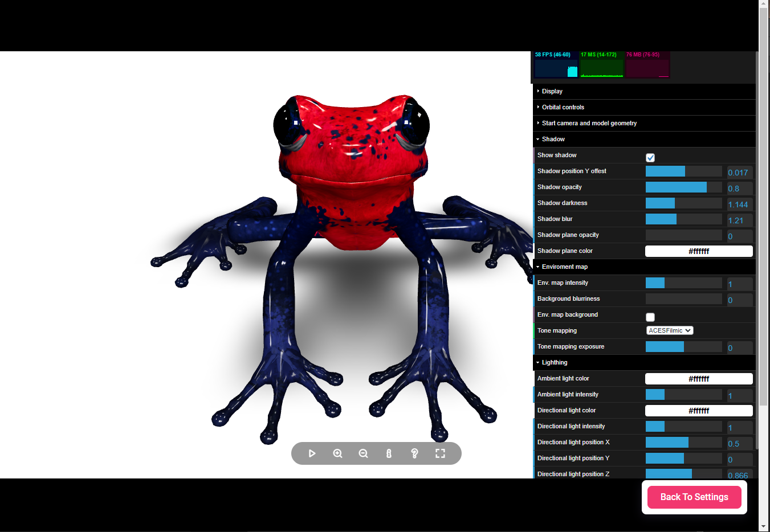Select the Zoom Out magnifier icon
770x532 pixels.
point(363,453)
